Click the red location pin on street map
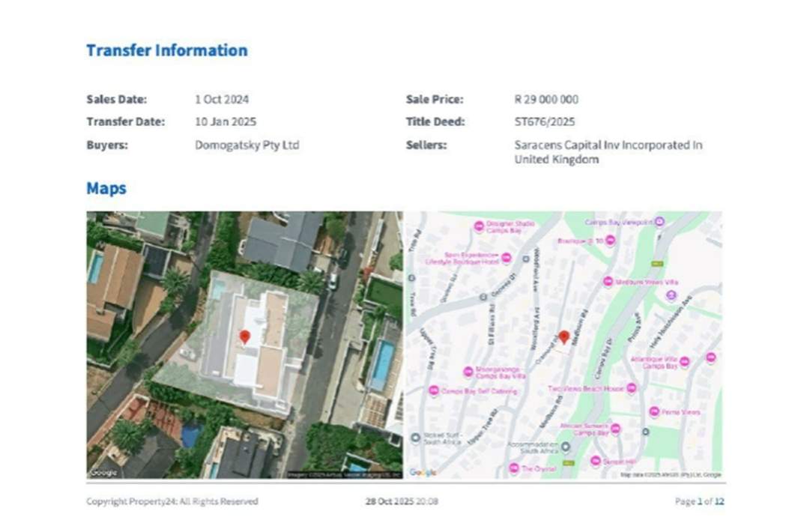This screenshot has height=532, width=798. [x=563, y=337]
